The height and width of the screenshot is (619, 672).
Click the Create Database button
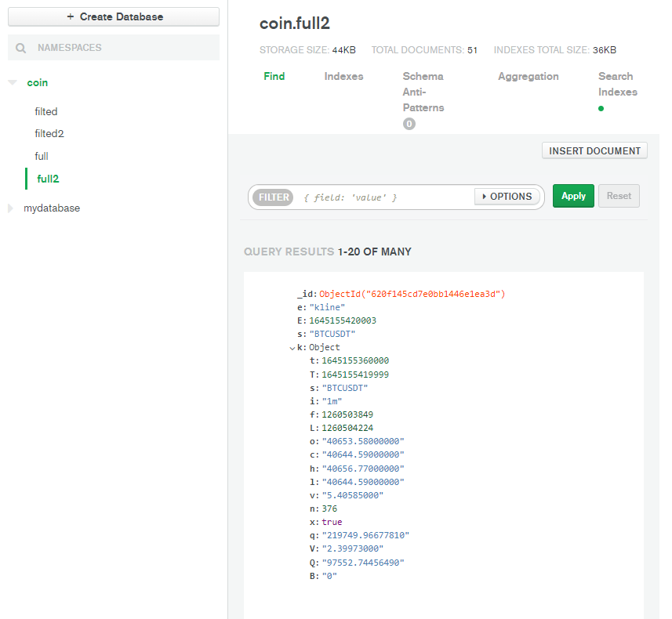[x=114, y=16]
